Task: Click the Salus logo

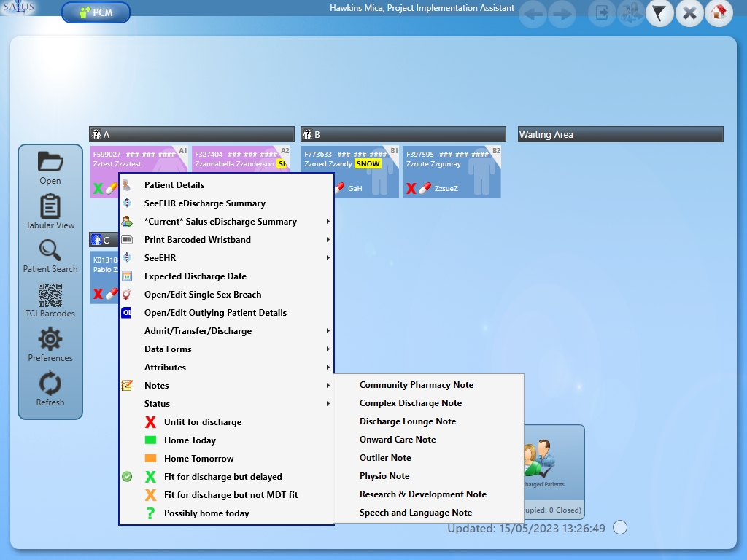Action: pos(18,7)
